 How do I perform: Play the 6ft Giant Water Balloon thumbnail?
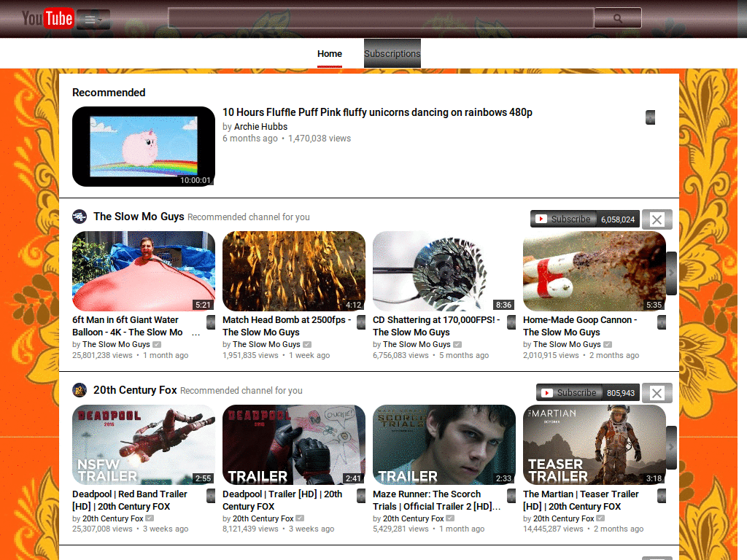[144, 271]
